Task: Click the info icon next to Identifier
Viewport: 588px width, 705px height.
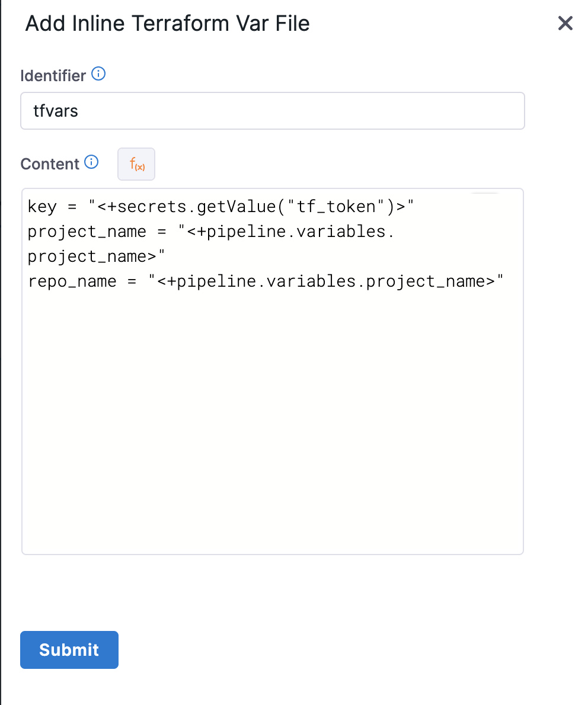Action: point(100,75)
